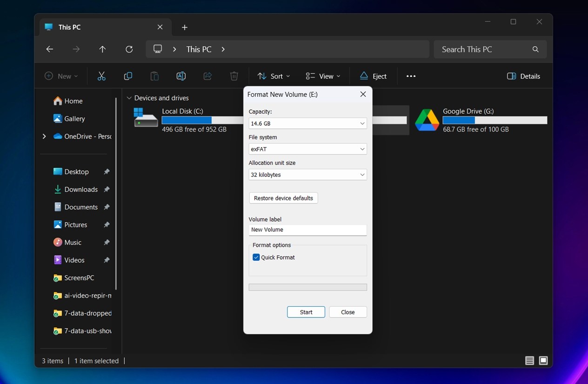Uncheck the Quick Format checkbox

[256, 257]
